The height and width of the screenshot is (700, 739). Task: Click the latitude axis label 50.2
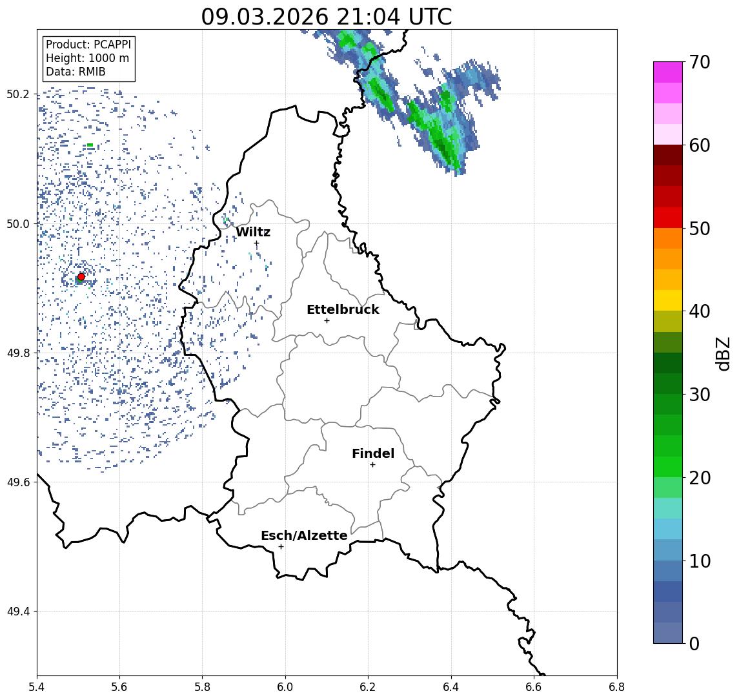click(x=18, y=94)
